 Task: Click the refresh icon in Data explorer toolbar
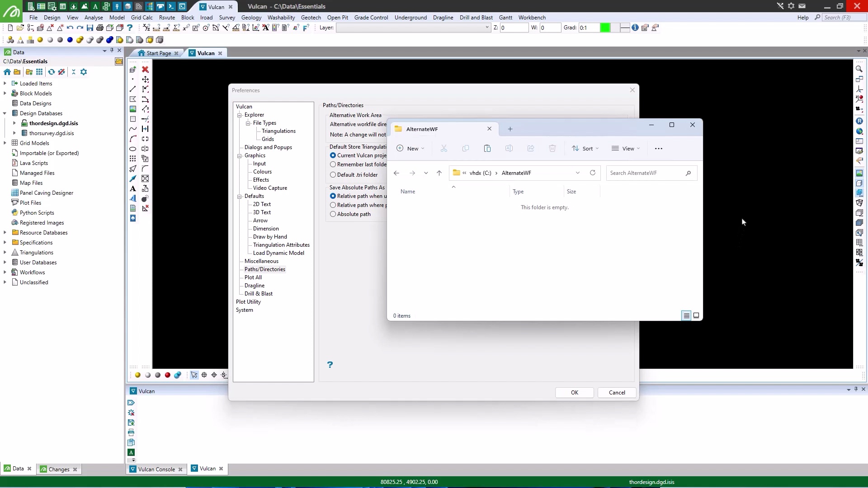point(52,72)
